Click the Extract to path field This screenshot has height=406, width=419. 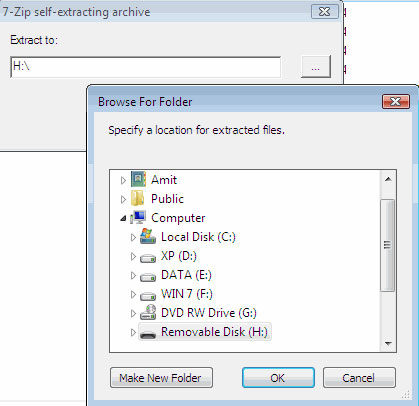tap(146, 67)
